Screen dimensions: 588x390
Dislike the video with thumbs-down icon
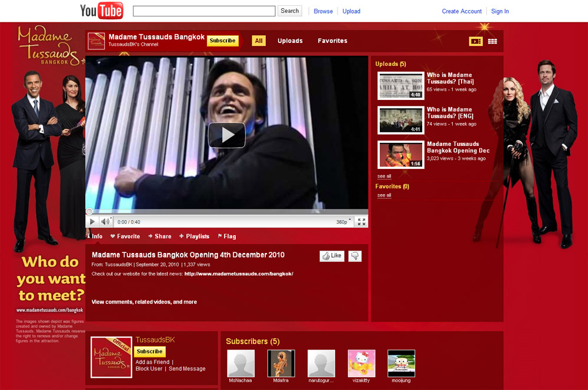click(x=355, y=256)
